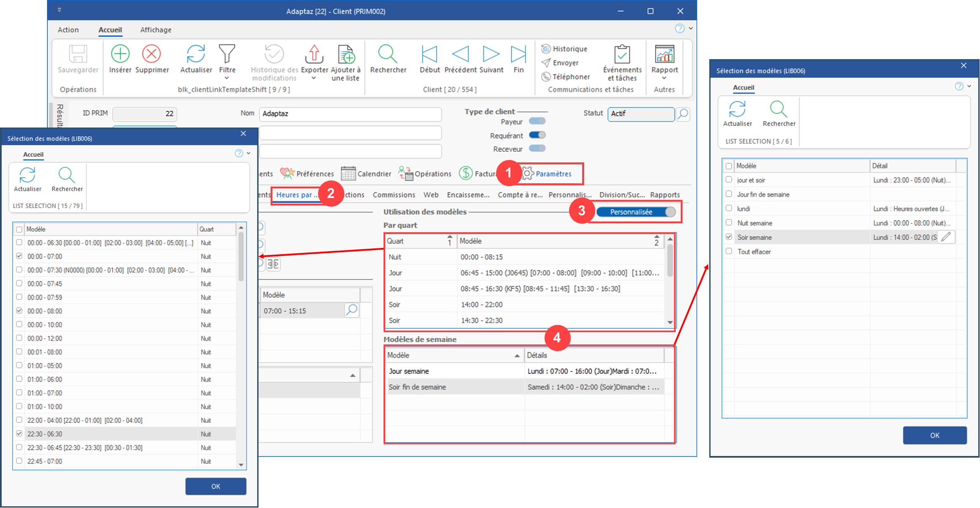Screen dimensions: 980x508
Task: Expand the Filtre dropdown arrow
Action: click(227, 78)
